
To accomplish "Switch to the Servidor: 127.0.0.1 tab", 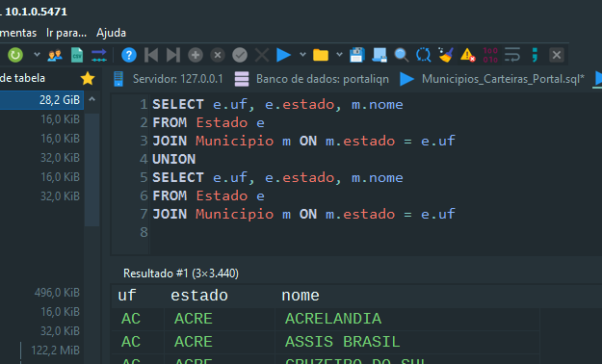I will pyautogui.click(x=168, y=79).
